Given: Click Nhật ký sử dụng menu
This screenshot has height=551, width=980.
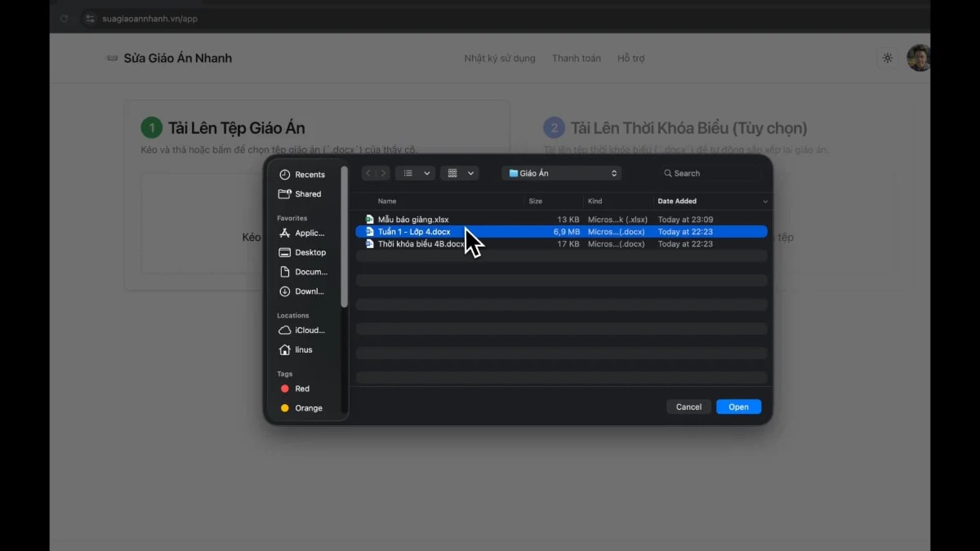Looking at the screenshot, I should click(x=500, y=58).
